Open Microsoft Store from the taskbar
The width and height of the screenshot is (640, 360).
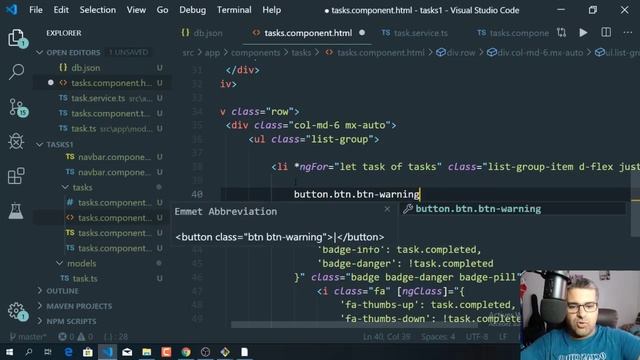(88, 352)
